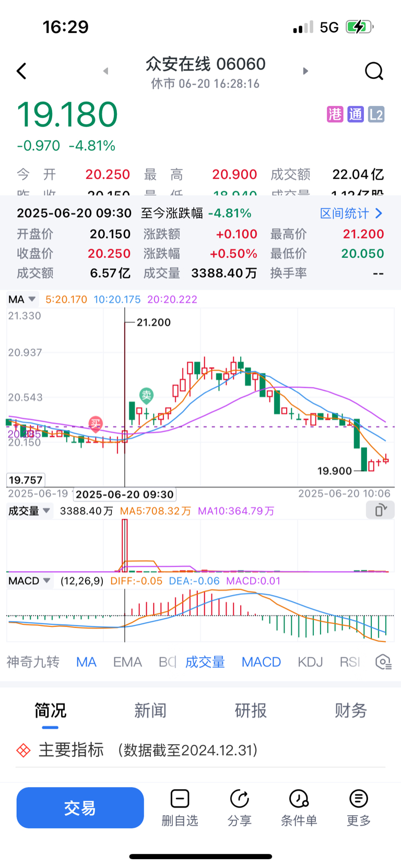Switch to the 新闻 tab
This screenshot has height=868, width=401.
[x=150, y=710]
